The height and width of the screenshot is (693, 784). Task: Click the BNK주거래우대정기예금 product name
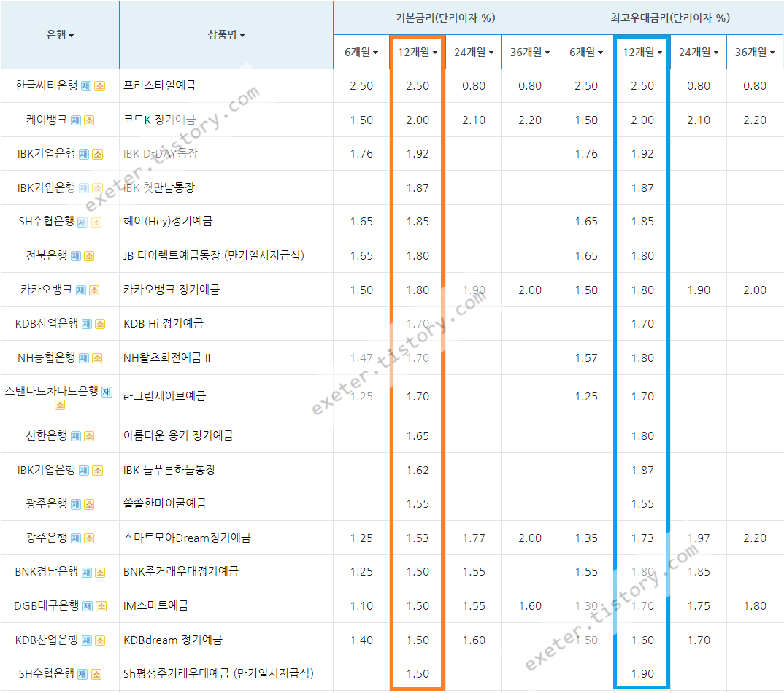(181, 571)
